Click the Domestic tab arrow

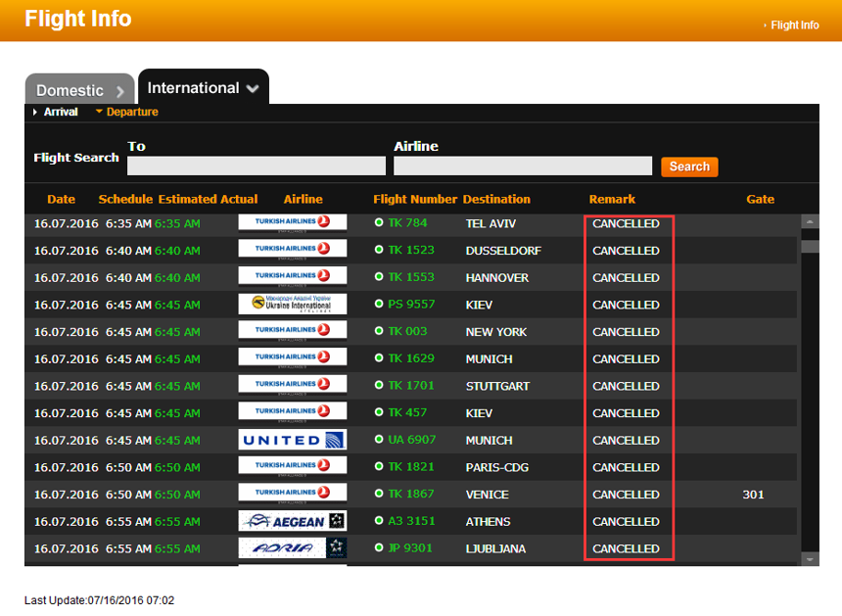(x=120, y=91)
